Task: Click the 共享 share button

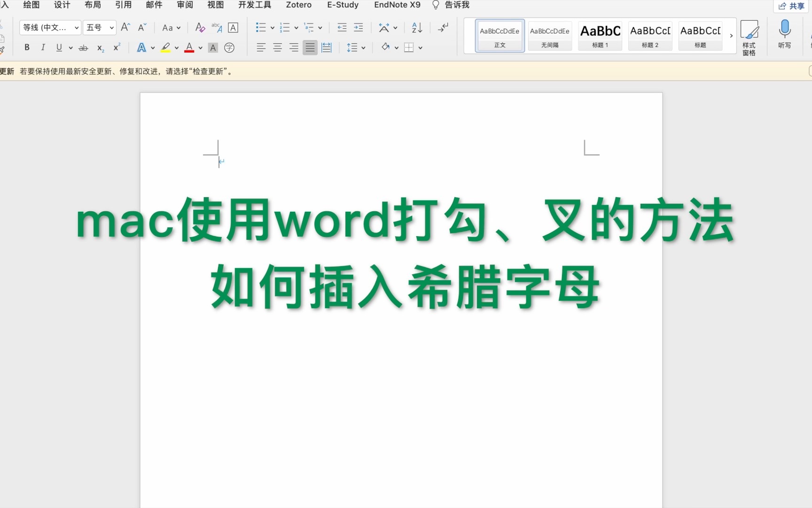Action: (x=792, y=6)
